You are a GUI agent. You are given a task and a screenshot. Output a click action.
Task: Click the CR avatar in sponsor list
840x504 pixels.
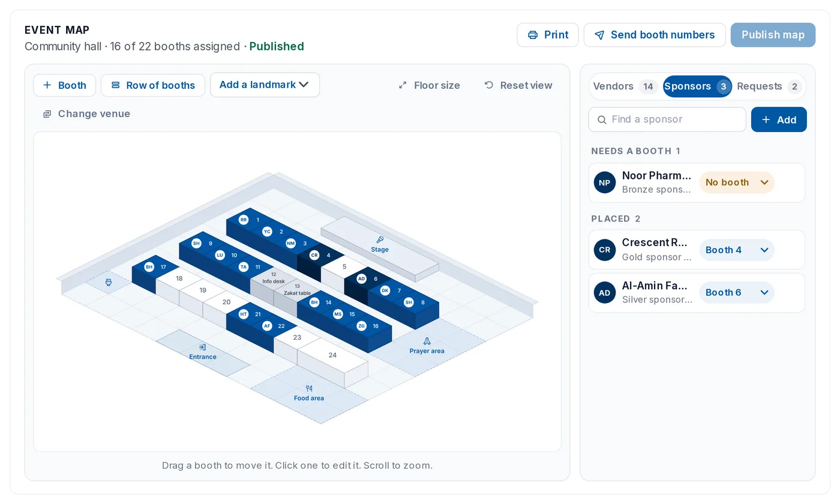(605, 250)
